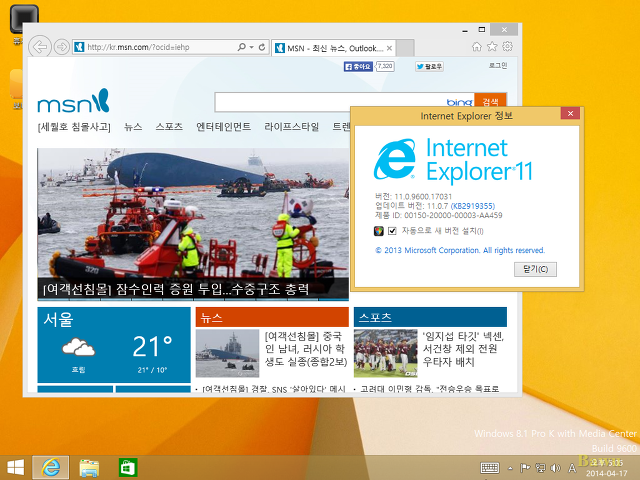Close the Internet Explorer 정보 dialog
Screen dimensions: 640x480
(570, 113)
